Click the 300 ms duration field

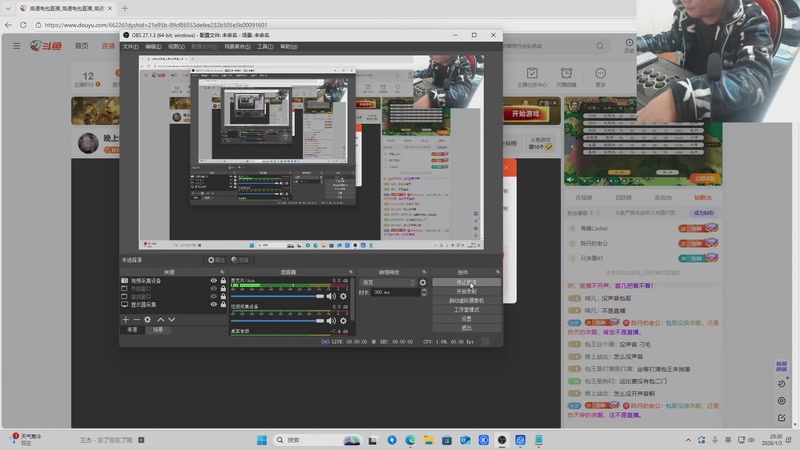[x=395, y=292]
